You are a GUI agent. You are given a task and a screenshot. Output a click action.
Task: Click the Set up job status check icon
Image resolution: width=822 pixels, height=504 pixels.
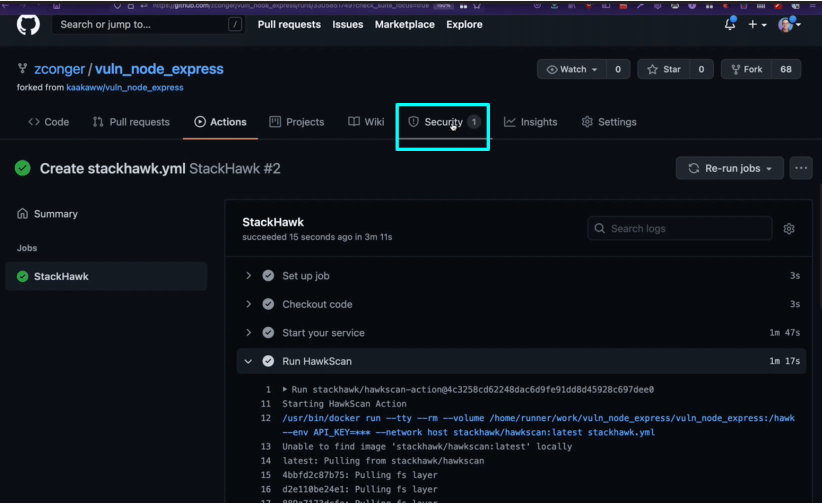[268, 276]
